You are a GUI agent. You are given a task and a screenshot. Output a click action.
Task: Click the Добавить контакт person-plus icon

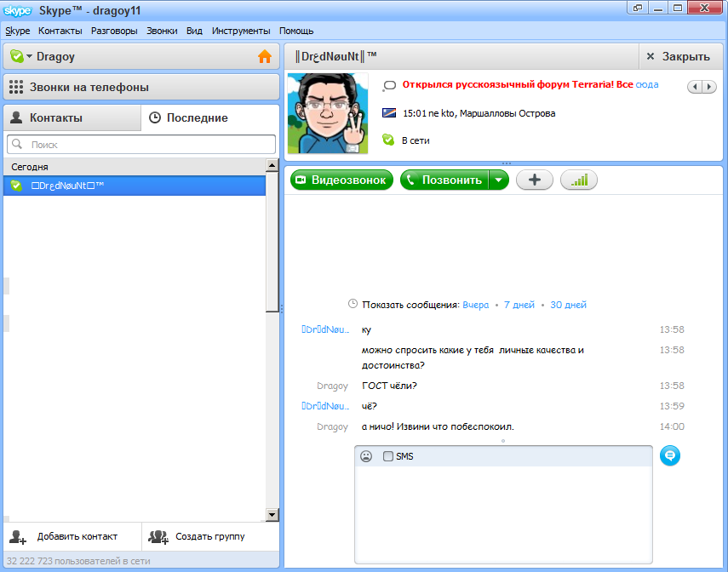point(18,537)
